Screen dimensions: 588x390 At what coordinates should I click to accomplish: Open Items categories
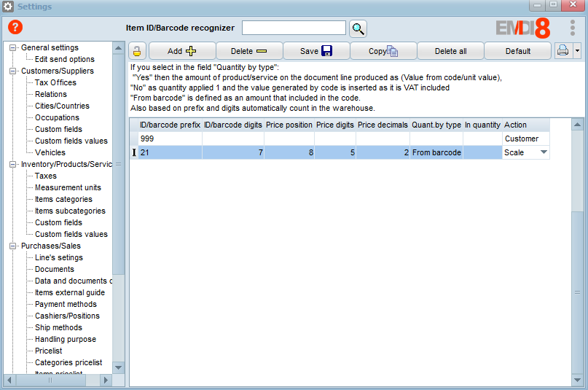[63, 199]
